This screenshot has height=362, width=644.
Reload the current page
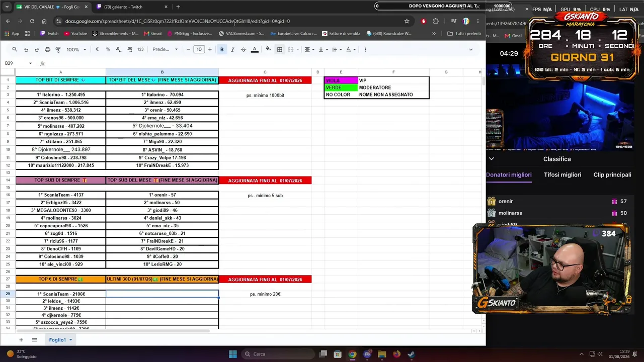(x=32, y=21)
